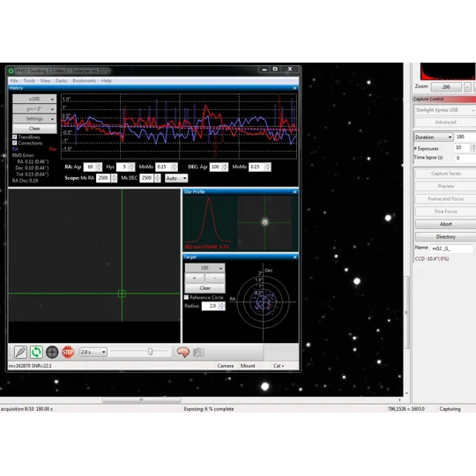Open the Tools menu
The image size is (476, 476).
[29, 81]
